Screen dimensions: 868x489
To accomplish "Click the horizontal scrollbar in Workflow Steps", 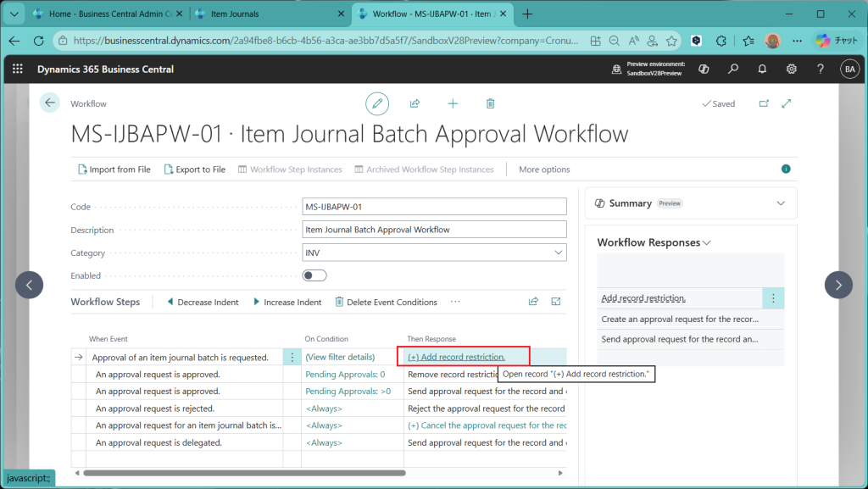I will (x=254, y=473).
